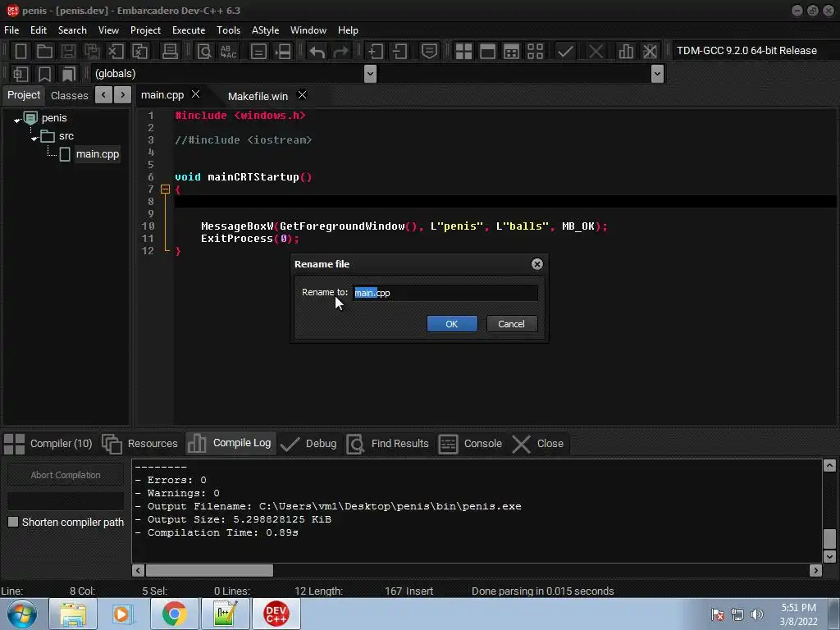The height and width of the screenshot is (630, 840).
Task: Click the Compile and Run icon
Action: tap(512, 51)
